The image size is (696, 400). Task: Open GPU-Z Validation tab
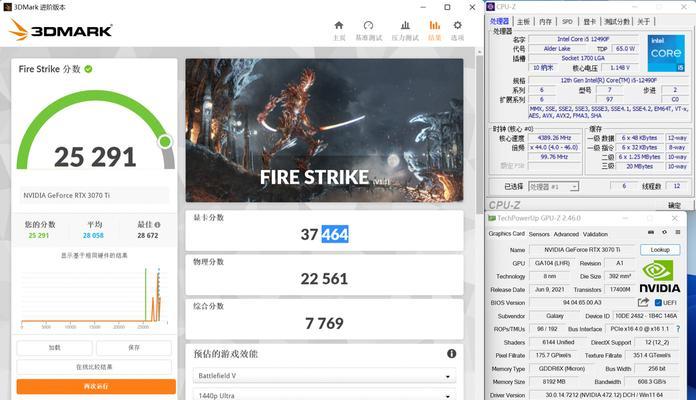(595, 234)
